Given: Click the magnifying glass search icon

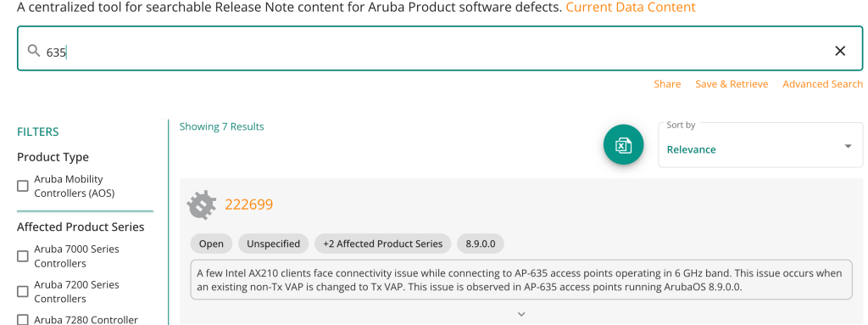Looking at the screenshot, I should (34, 51).
